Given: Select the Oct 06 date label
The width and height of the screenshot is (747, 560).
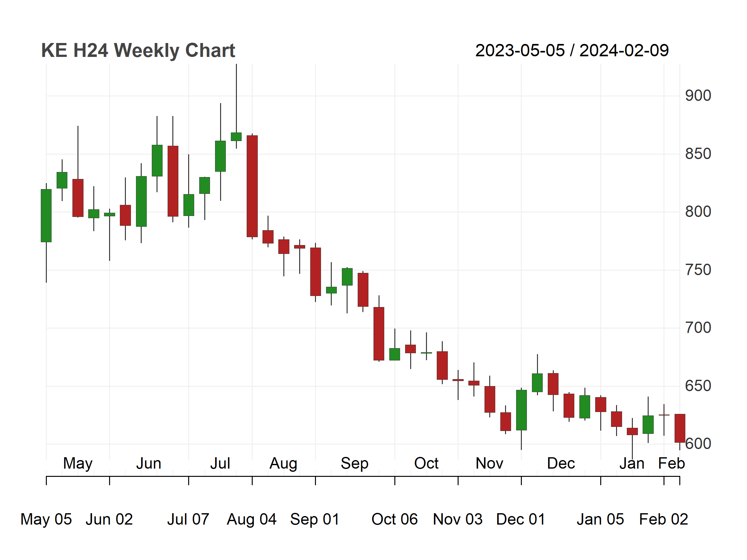Looking at the screenshot, I should point(394,520).
